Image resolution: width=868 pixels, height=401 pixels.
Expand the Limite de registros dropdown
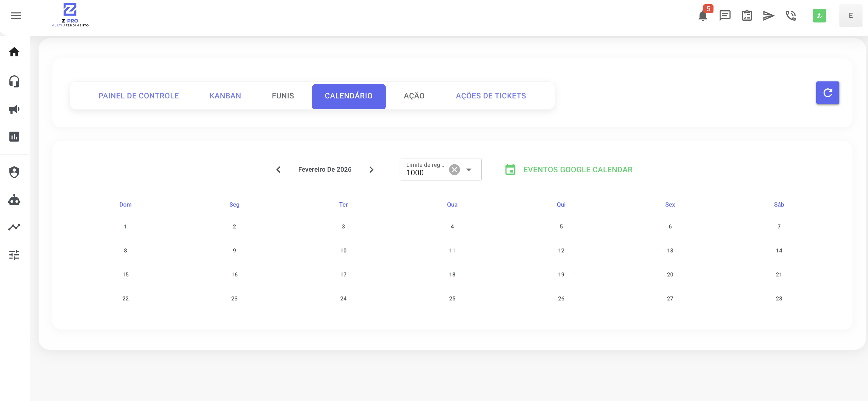[469, 170]
